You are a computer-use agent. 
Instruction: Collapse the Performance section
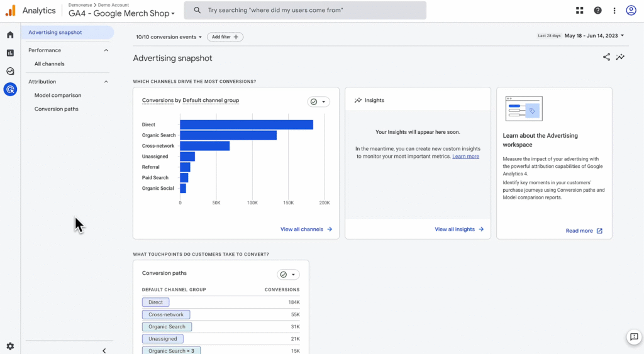click(106, 50)
